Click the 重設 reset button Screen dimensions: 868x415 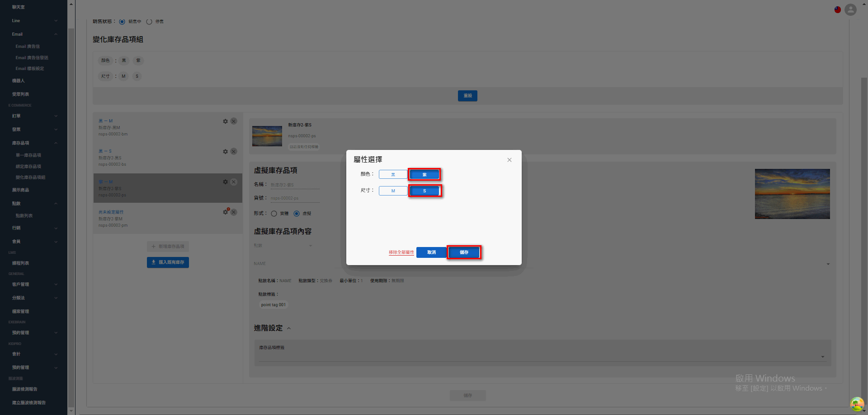coord(467,96)
